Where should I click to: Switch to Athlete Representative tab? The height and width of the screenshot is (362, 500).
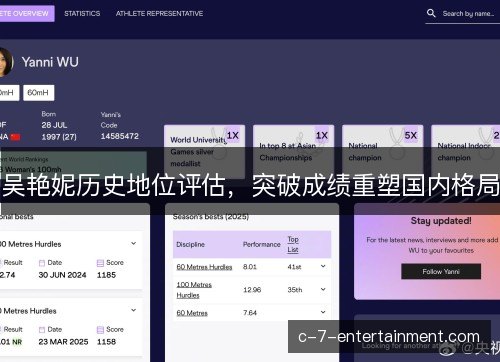(159, 14)
